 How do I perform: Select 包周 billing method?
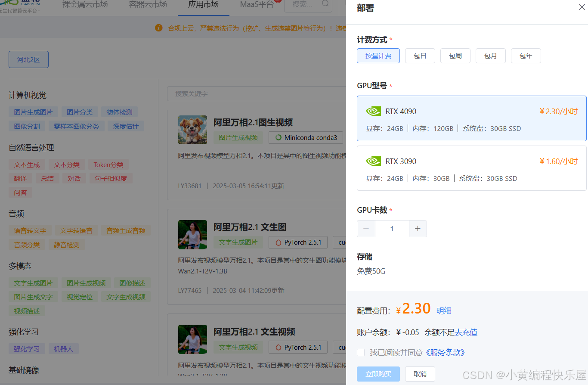point(455,56)
